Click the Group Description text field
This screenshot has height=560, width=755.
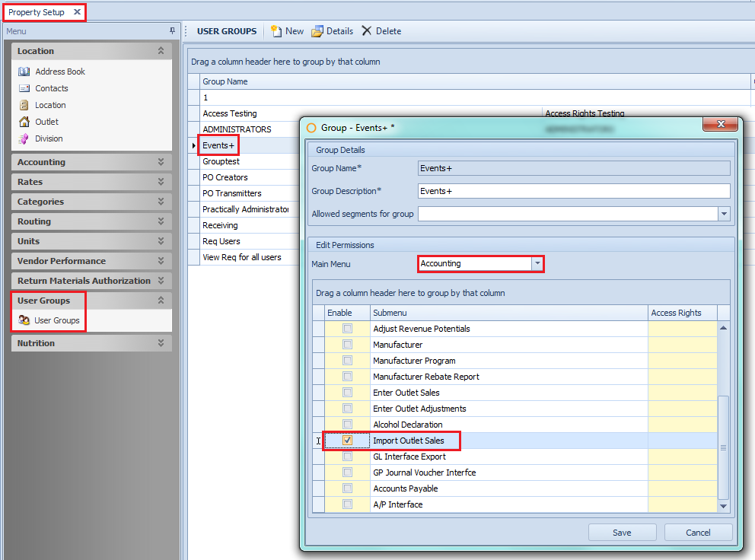pyautogui.click(x=574, y=191)
